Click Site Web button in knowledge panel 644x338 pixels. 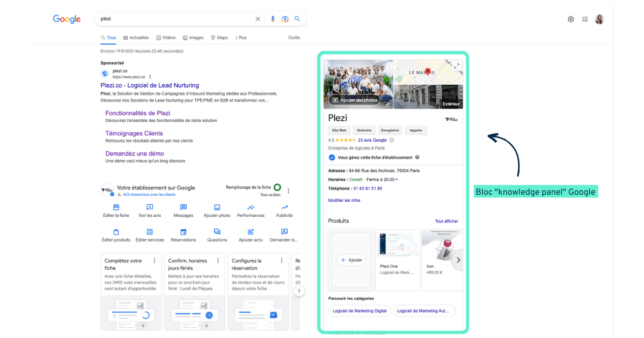click(340, 130)
